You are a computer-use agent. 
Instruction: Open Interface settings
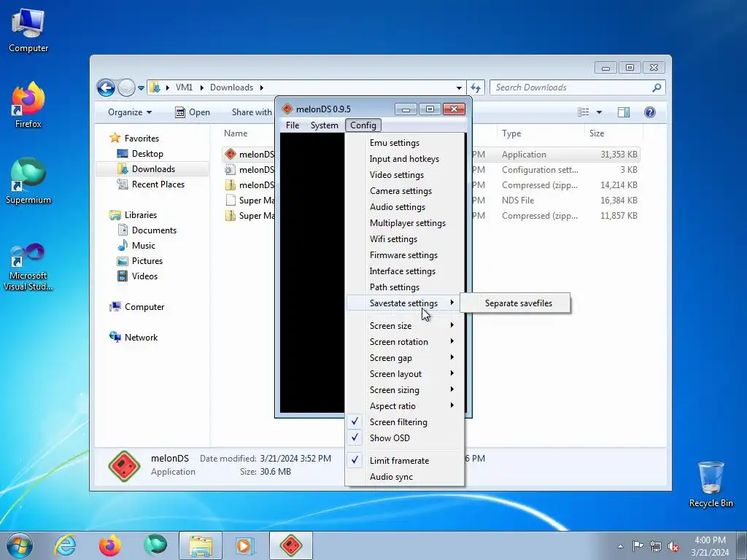click(x=405, y=271)
